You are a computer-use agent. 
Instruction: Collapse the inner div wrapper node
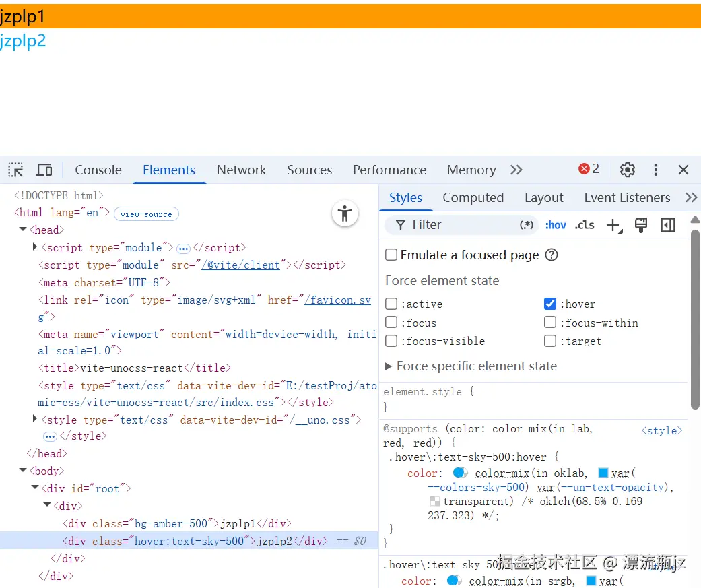(x=47, y=505)
